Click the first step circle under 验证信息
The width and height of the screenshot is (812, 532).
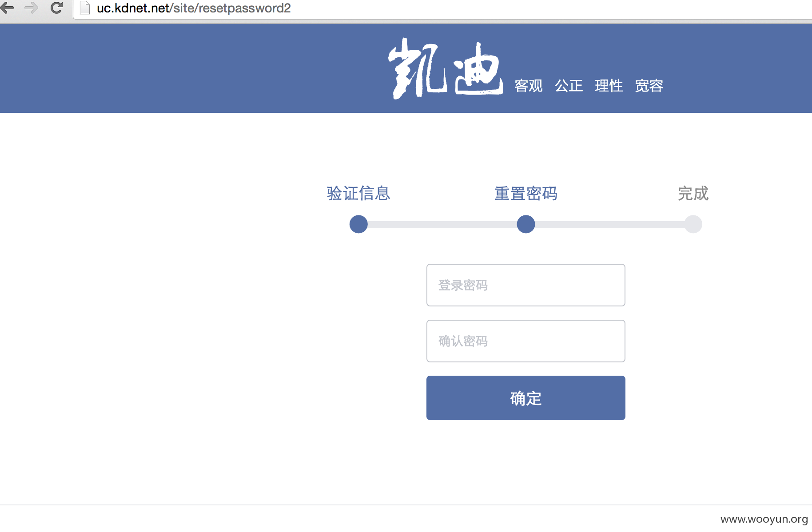tap(358, 224)
